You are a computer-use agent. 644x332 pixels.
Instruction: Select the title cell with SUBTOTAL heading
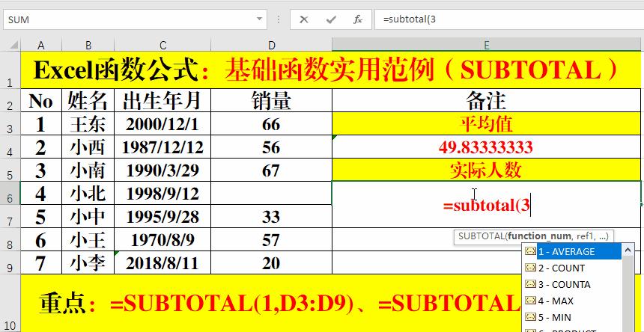(x=331, y=70)
